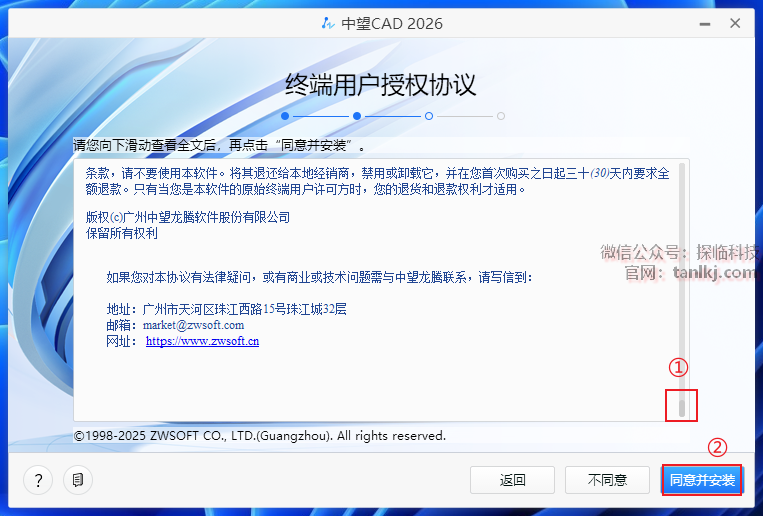The height and width of the screenshot is (516, 763).
Task: Click 同意并安装 to agree and install
Action: (x=702, y=480)
